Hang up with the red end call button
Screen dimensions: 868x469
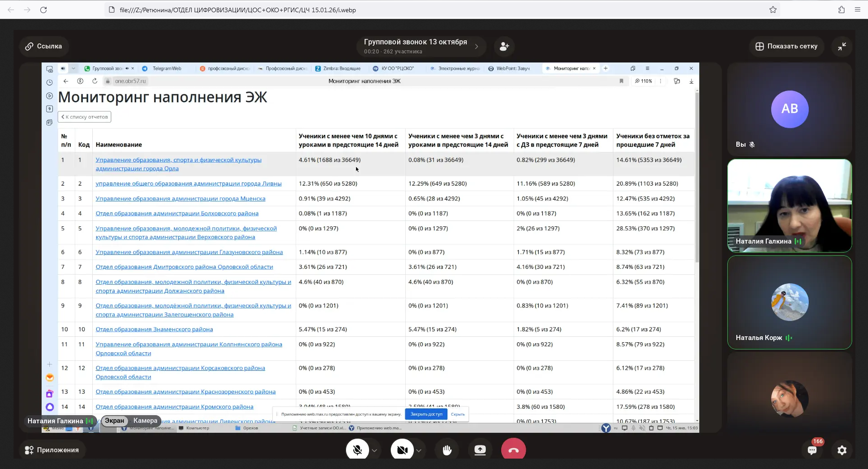[513, 450]
